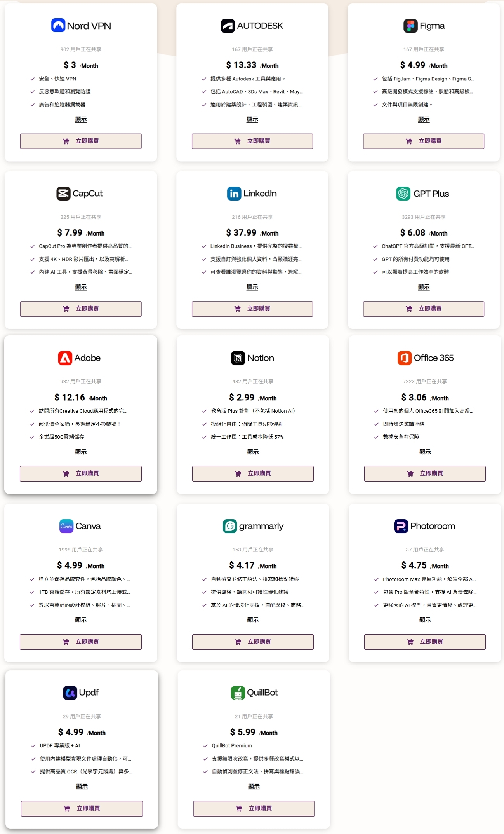Viewport: 504px width, 834px height.
Task: Click the Notion logo icon
Action: pyautogui.click(x=238, y=358)
